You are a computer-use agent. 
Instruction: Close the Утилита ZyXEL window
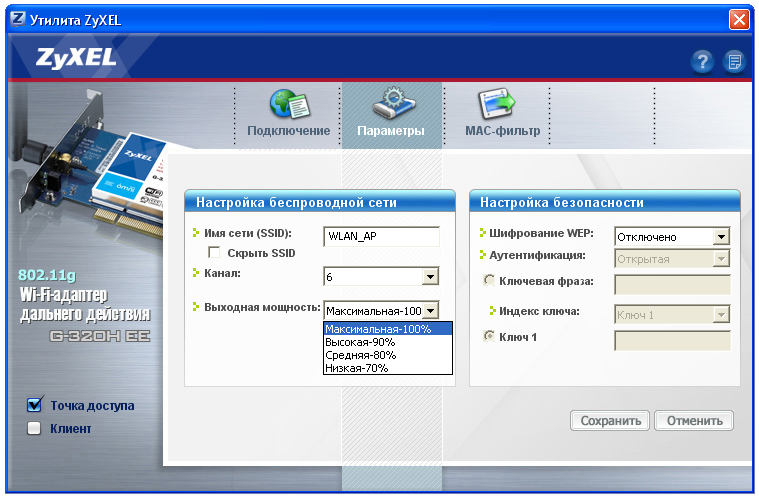pos(739,20)
